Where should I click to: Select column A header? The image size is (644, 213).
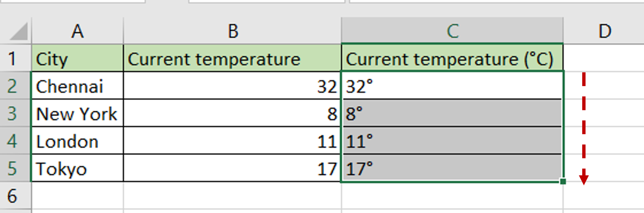point(77,32)
